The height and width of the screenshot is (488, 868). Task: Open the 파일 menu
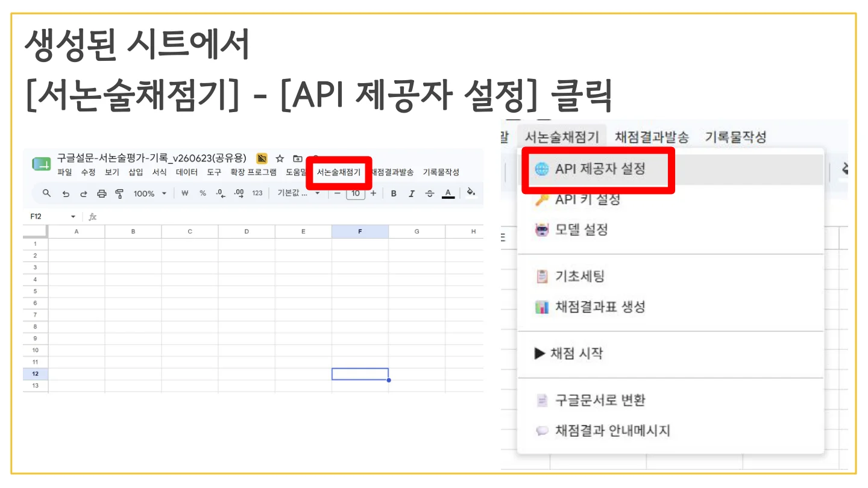pyautogui.click(x=64, y=172)
